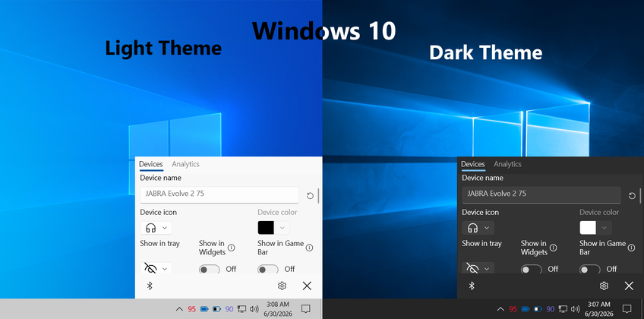
Task: Open Action Center on the light taskbar
Action: pos(305,308)
